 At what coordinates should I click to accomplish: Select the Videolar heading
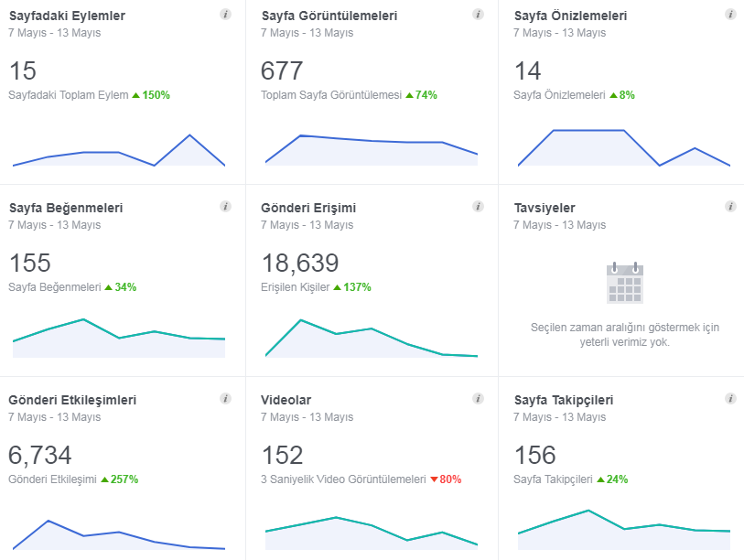[286, 400]
